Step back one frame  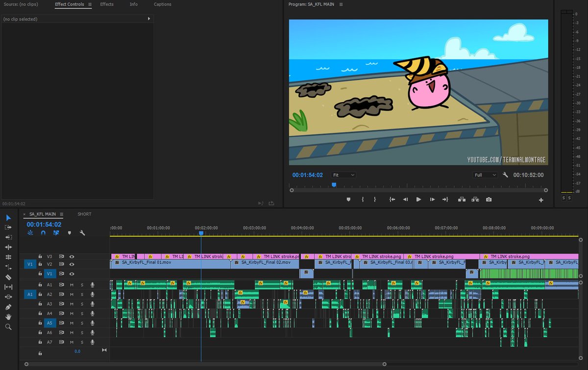tap(405, 200)
